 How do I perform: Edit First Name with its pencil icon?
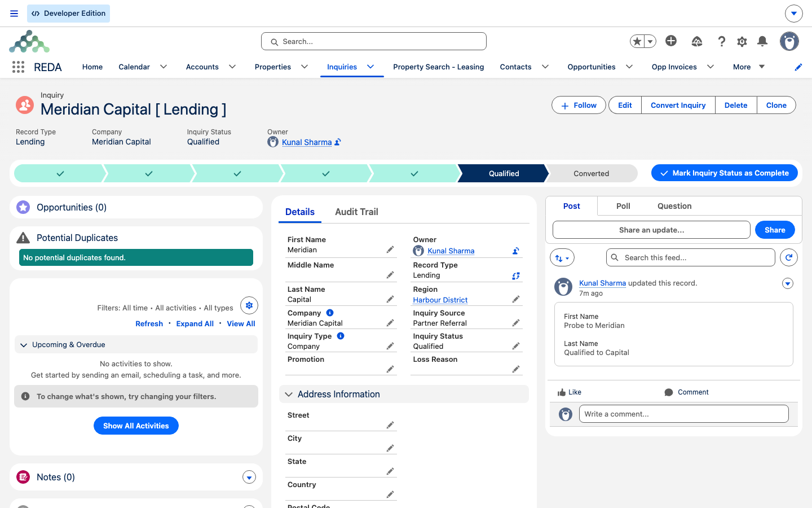(x=390, y=249)
